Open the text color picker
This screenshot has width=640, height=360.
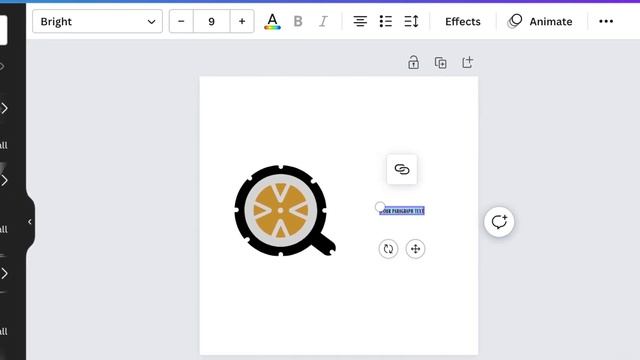click(272, 21)
